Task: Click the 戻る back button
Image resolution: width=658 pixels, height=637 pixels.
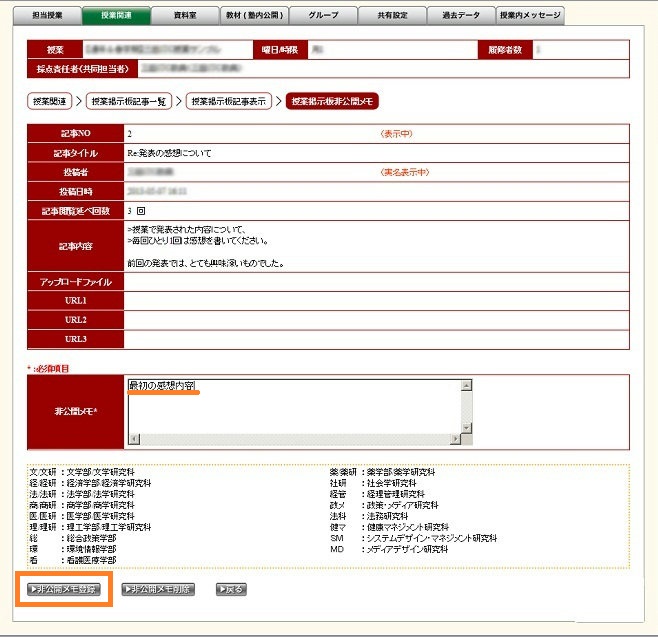Action: click(231, 590)
